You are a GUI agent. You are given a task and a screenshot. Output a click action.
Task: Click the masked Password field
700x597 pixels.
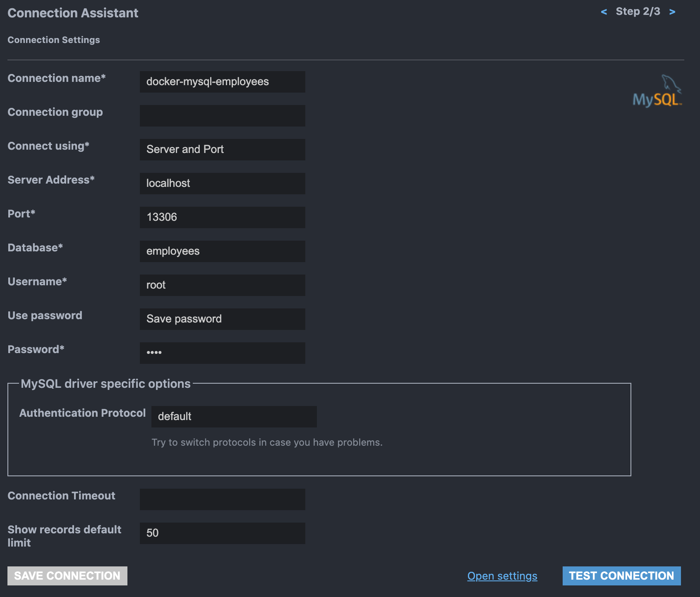pos(222,353)
